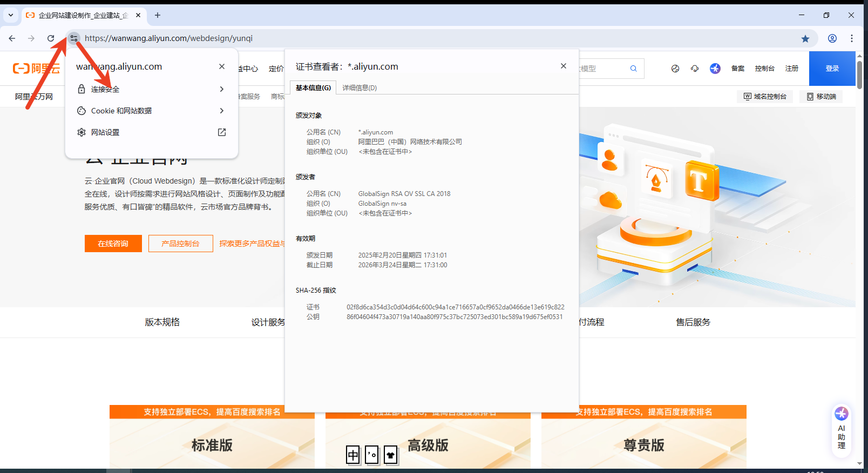Click the 颁发日期 issue date value
Screen dimensions: 868x473
403,255
